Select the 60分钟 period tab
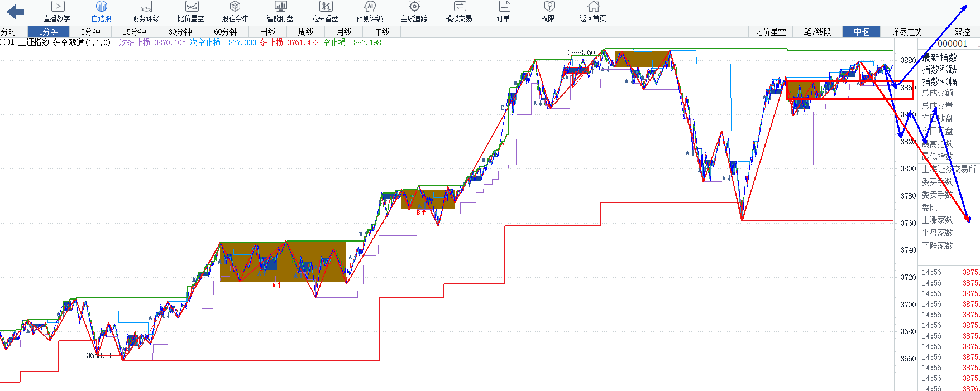This screenshot has width=980, height=391. coord(226,32)
